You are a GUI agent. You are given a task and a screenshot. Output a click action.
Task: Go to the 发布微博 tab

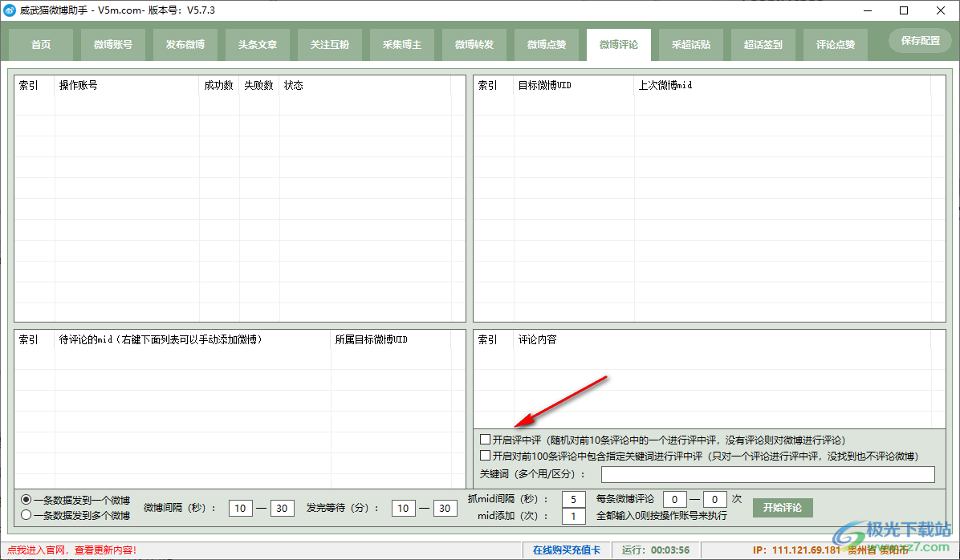185,45
